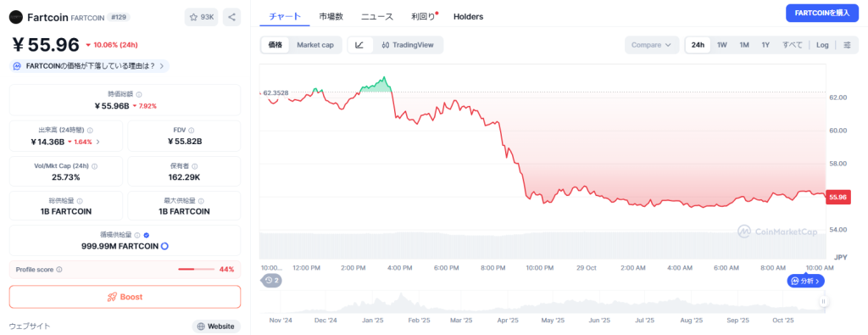The width and height of the screenshot is (868, 335).
Task: Switch to the Holders tab
Action: pyautogui.click(x=468, y=17)
